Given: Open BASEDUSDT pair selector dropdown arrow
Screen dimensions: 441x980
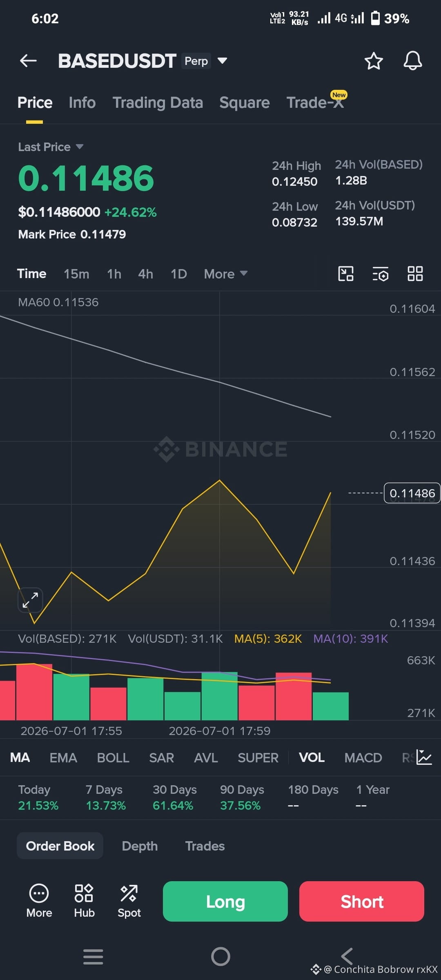Looking at the screenshot, I should (x=222, y=61).
